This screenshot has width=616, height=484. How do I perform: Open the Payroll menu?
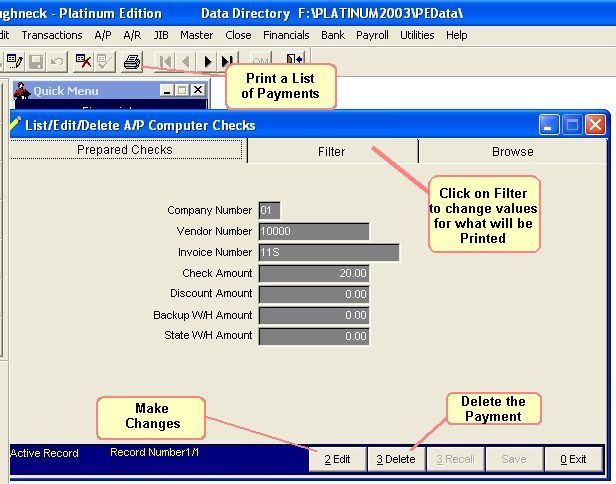372,35
